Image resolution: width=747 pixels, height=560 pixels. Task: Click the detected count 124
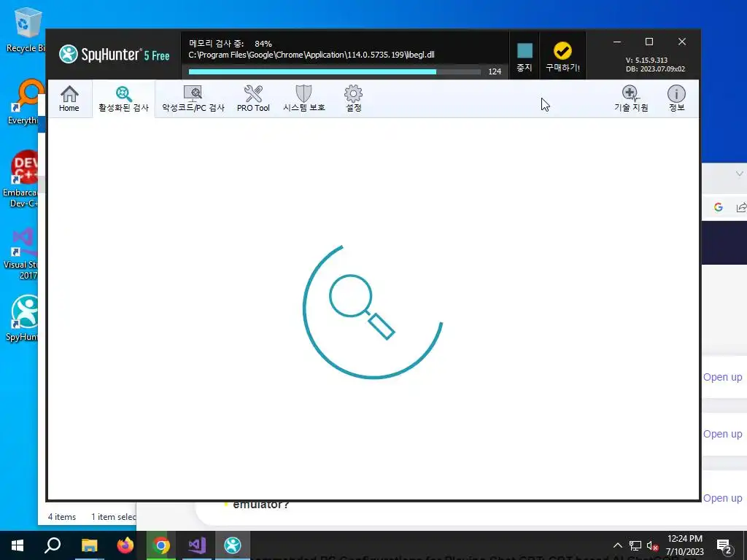(x=495, y=71)
